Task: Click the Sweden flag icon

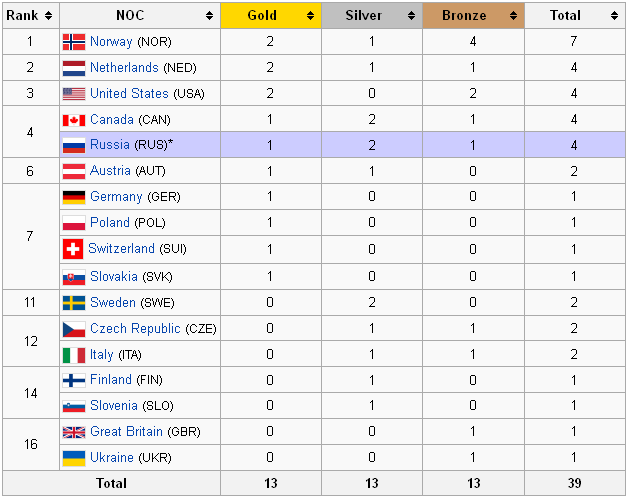Action: coord(73,303)
